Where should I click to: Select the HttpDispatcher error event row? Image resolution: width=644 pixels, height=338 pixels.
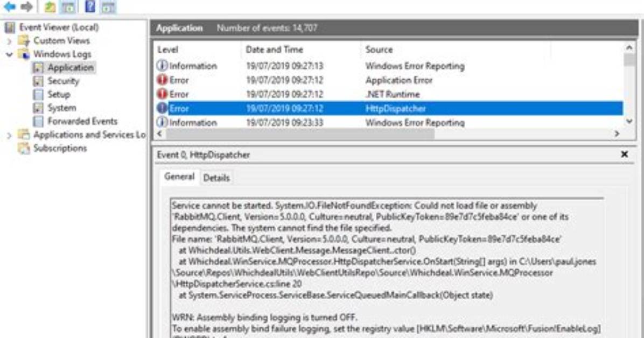[389, 108]
